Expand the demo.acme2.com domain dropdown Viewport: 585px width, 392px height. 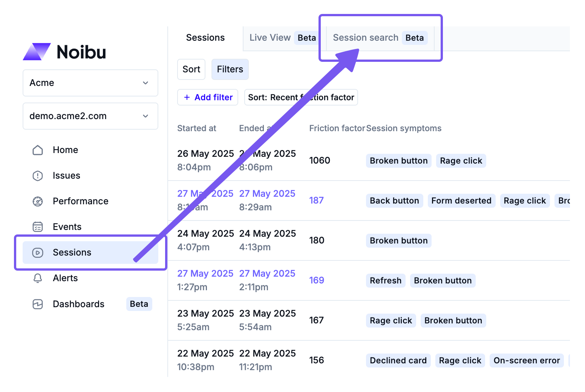90,116
